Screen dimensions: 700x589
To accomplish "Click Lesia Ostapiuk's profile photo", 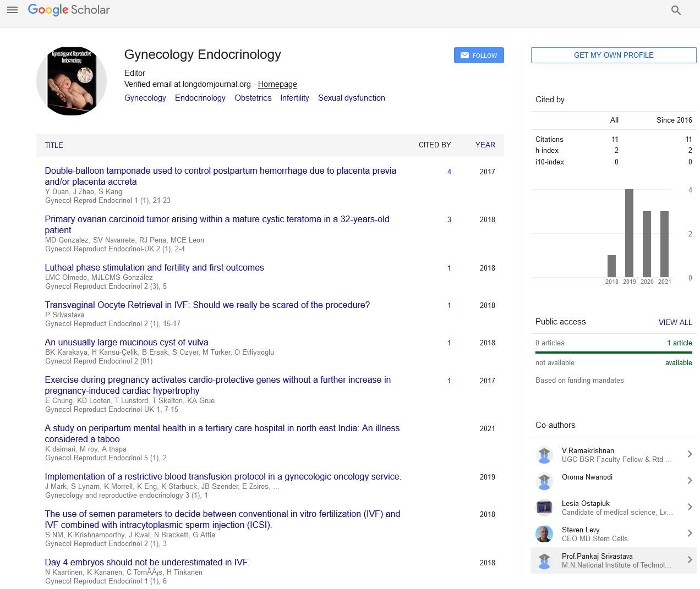I will (x=544, y=508).
